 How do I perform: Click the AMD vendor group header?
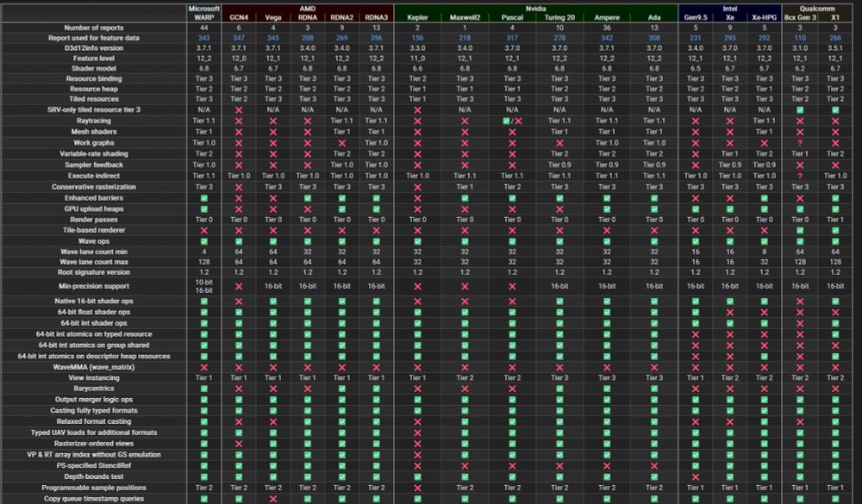pyautogui.click(x=308, y=9)
